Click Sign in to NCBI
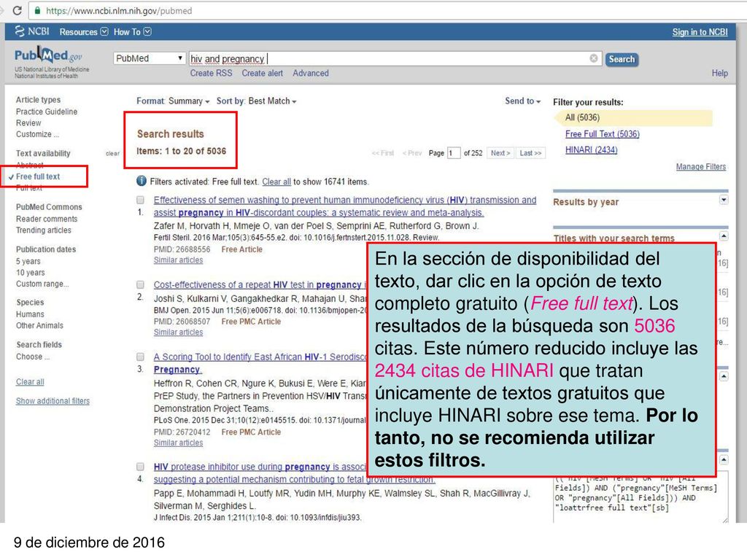 click(700, 32)
